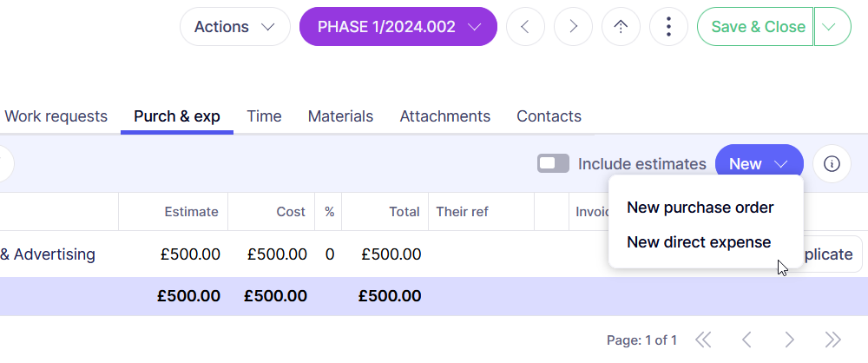Go to previous page of results
868x363 pixels.
pyautogui.click(x=746, y=340)
